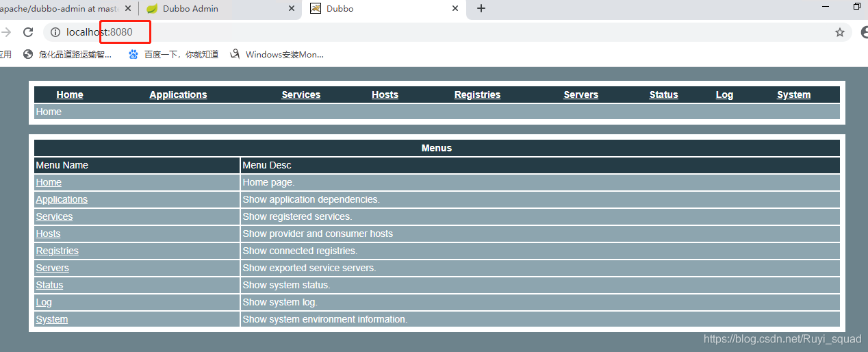Reload the page with the refresh icon
This screenshot has width=868, height=352.
(28, 32)
